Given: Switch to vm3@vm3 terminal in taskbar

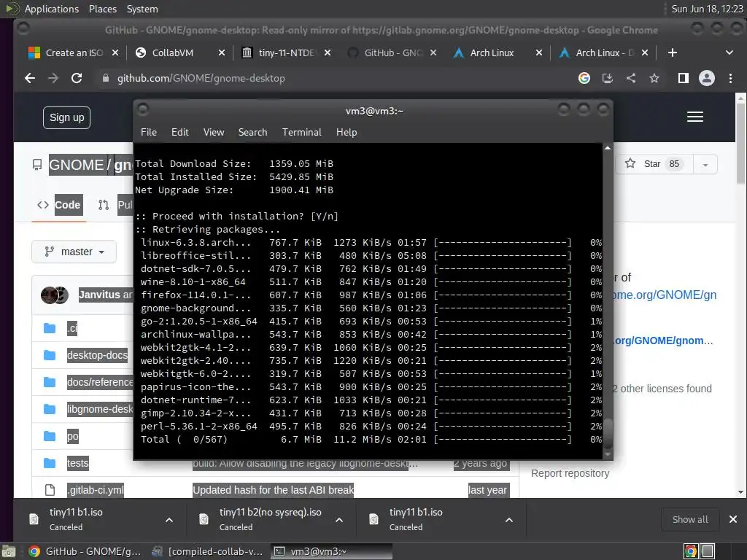Looking at the screenshot, I should click(x=331, y=551).
